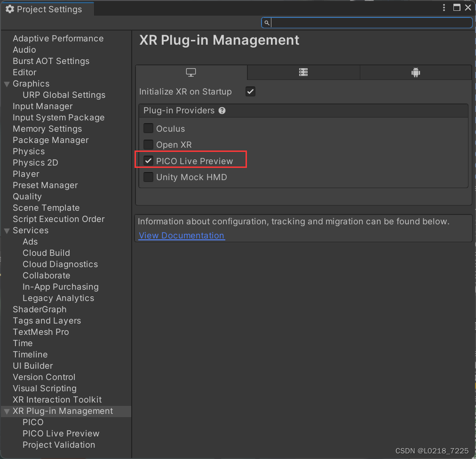Open the Player settings page

[x=26, y=174]
